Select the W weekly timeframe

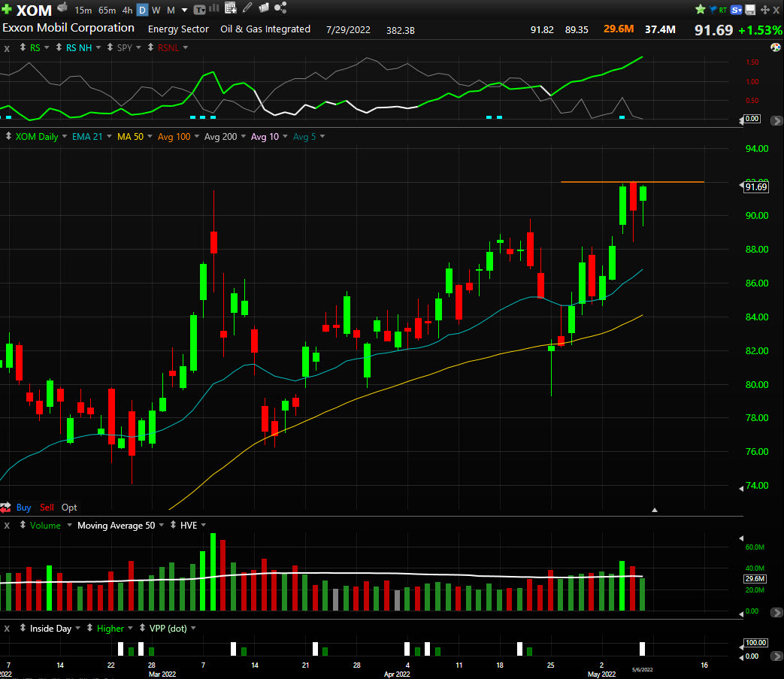tap(156, 10)
